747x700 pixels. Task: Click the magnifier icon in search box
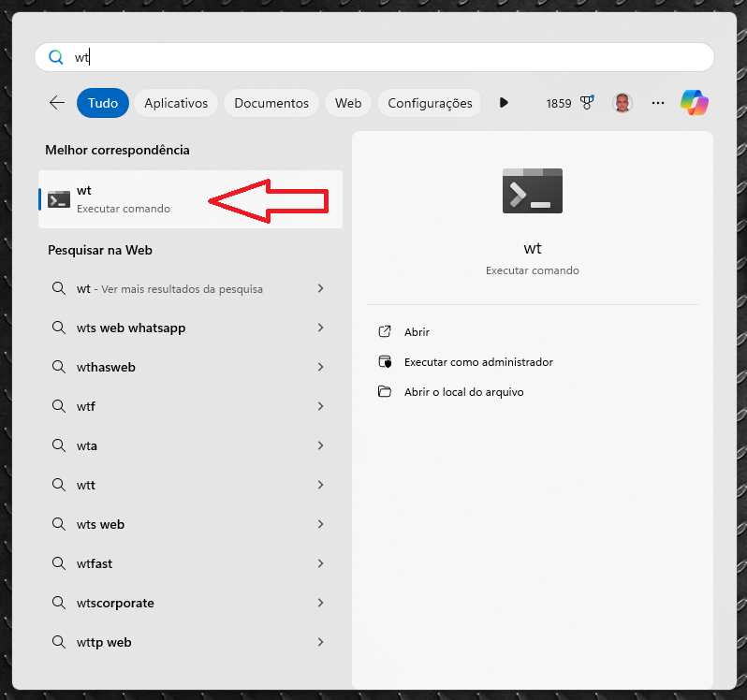(56, 57)
